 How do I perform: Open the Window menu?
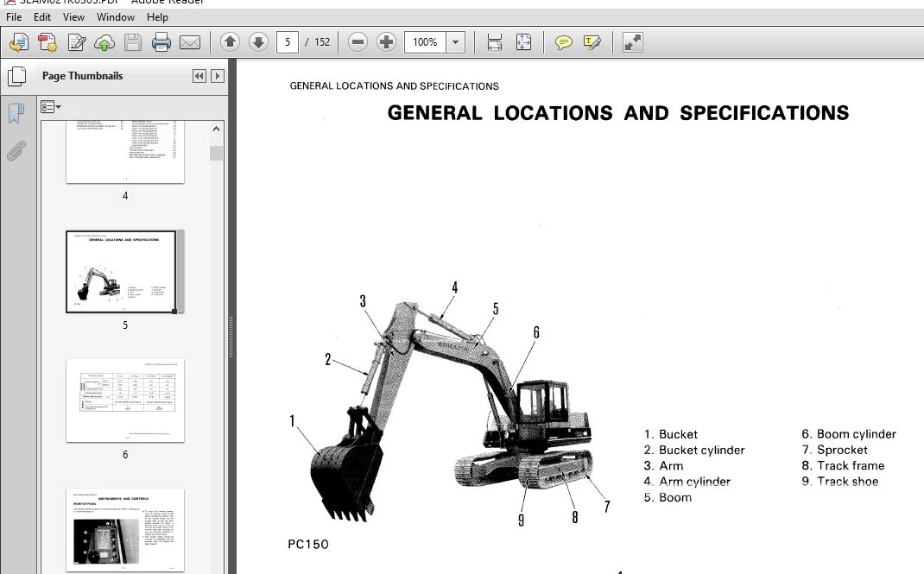pyautogui.click(x=116, y=17)
